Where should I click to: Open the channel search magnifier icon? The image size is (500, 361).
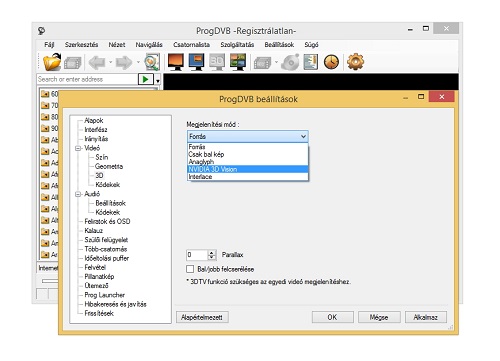point(152,62)
